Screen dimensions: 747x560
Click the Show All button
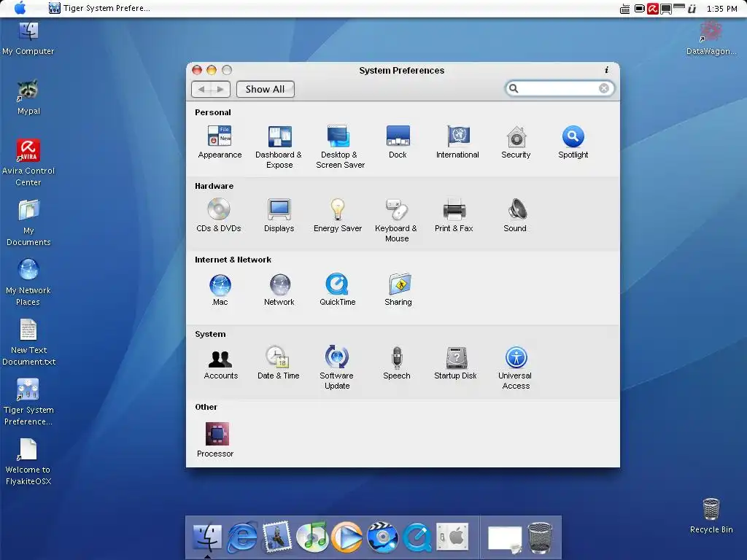click(266, 89)
